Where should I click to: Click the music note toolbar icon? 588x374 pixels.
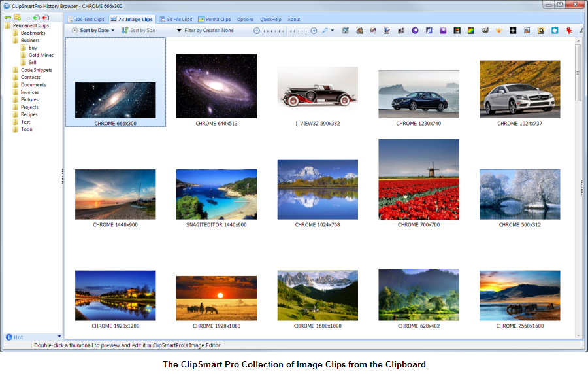coord(429,31)
